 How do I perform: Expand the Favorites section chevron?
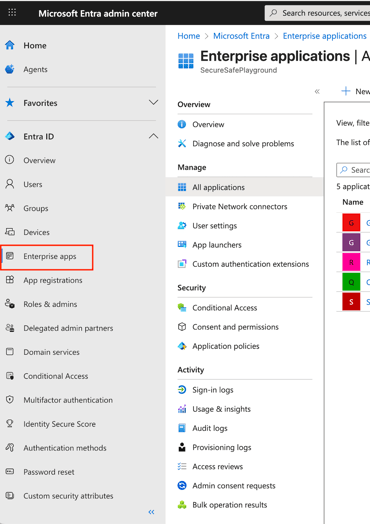point(153,102)
